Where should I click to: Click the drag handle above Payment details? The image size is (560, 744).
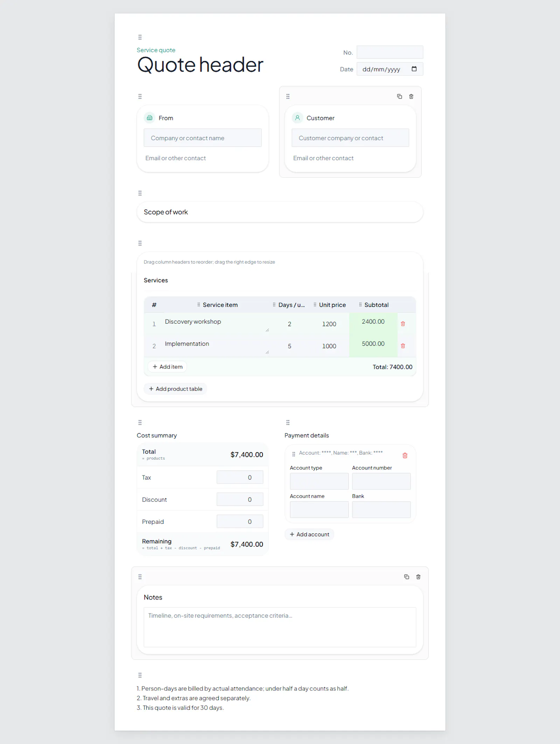288,422
